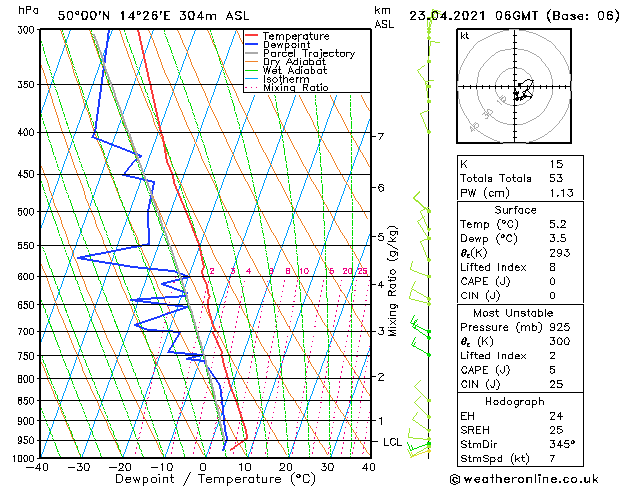Click the SREH value 25
629x486 pixels.
pyautogui.click(x=556, y=430)
